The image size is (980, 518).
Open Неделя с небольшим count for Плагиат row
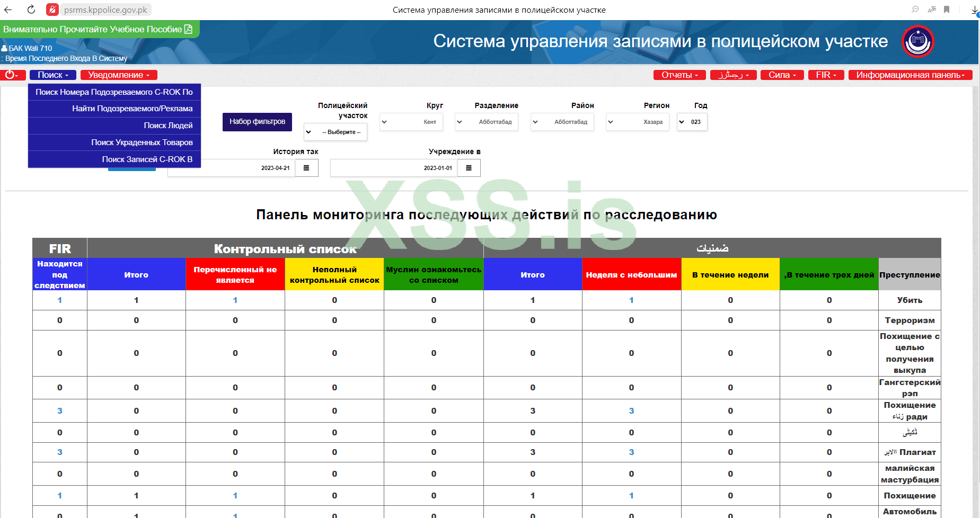[x=631, y=452]
